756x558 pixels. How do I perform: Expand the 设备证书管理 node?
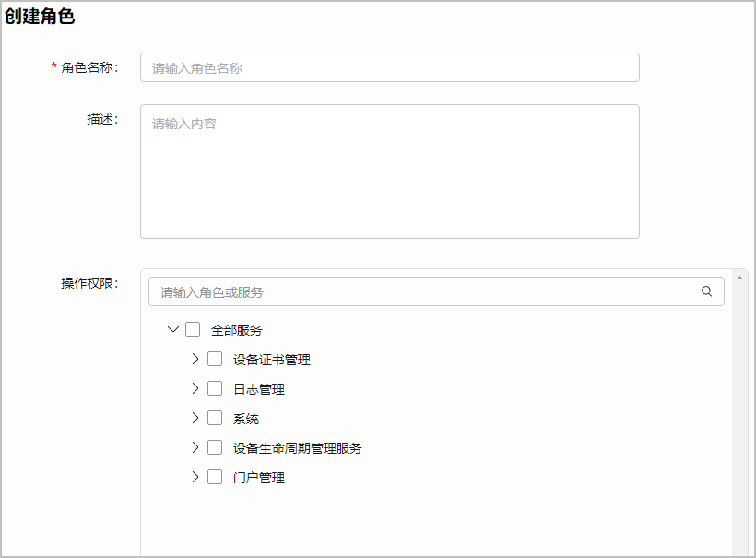coord(195,359)
